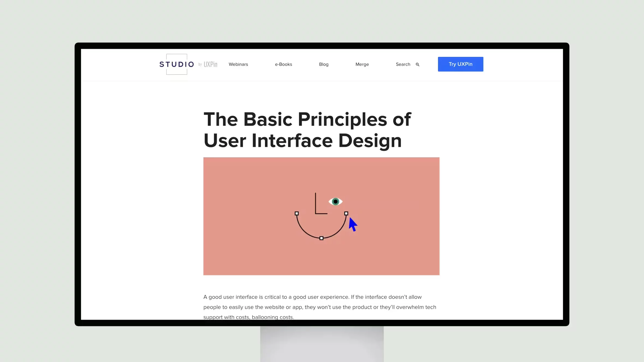
Task: Click the Try UXPin button
Action: click(x=460, y=64)
